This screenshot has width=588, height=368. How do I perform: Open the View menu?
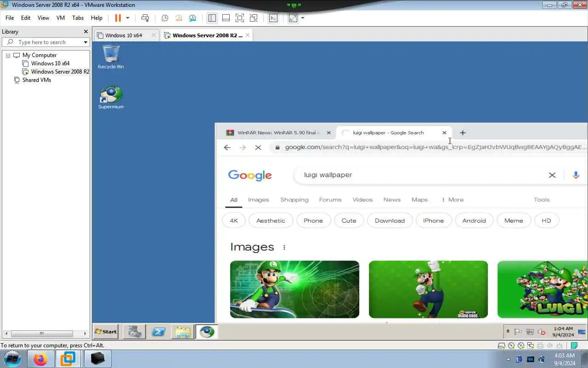43,18
